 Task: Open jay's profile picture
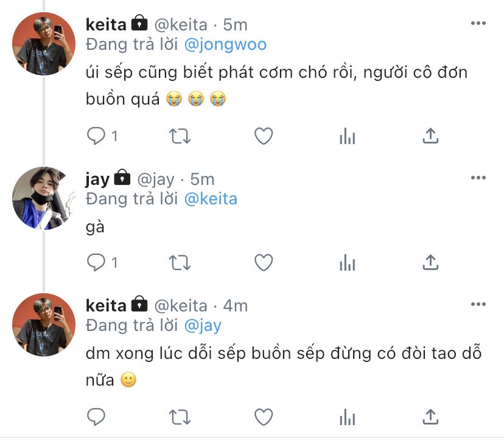coord(44,198)
